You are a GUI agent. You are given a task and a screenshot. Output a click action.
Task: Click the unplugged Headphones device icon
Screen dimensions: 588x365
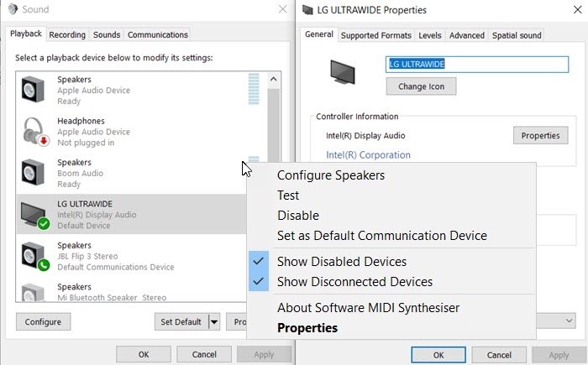tap(34, 131)
